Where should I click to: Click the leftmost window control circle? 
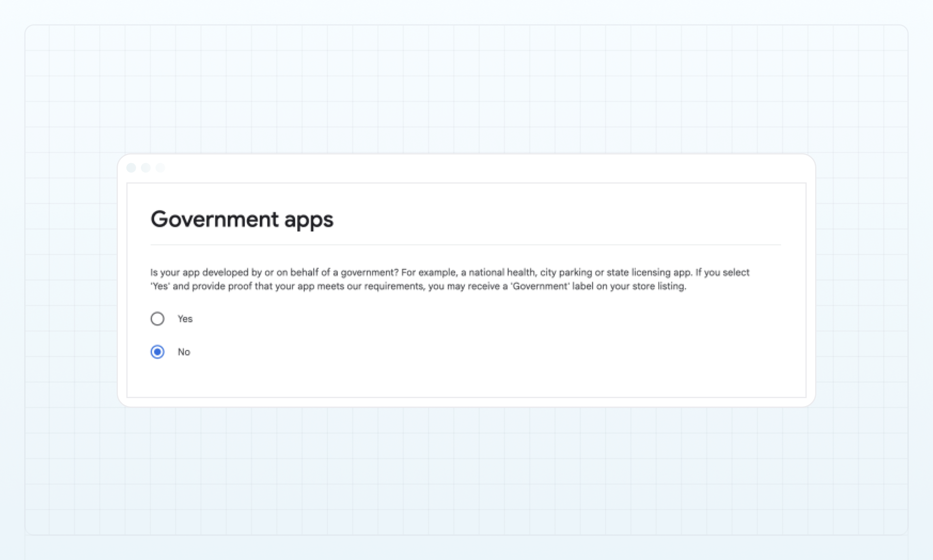131,167
